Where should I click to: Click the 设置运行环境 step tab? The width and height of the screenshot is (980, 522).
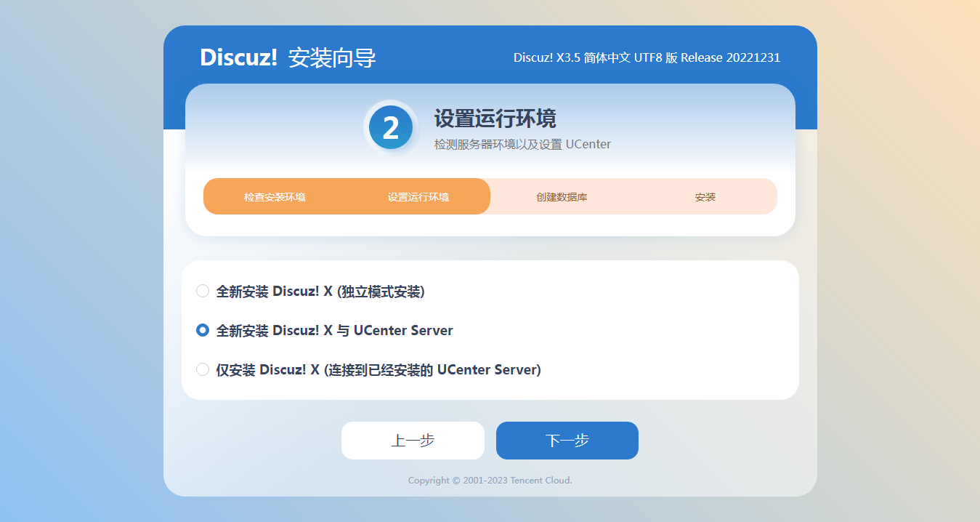418,196
